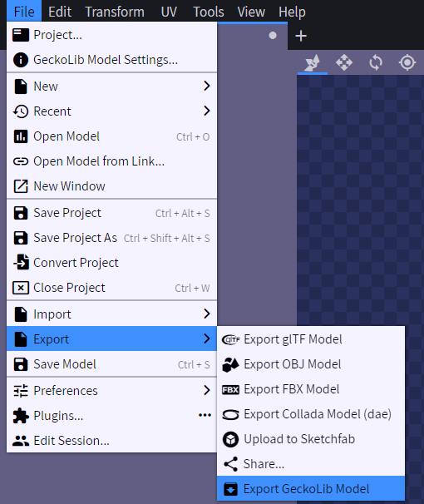Select Close Project
The height and width of the screenshot is (504, 424).
point(111,288)
